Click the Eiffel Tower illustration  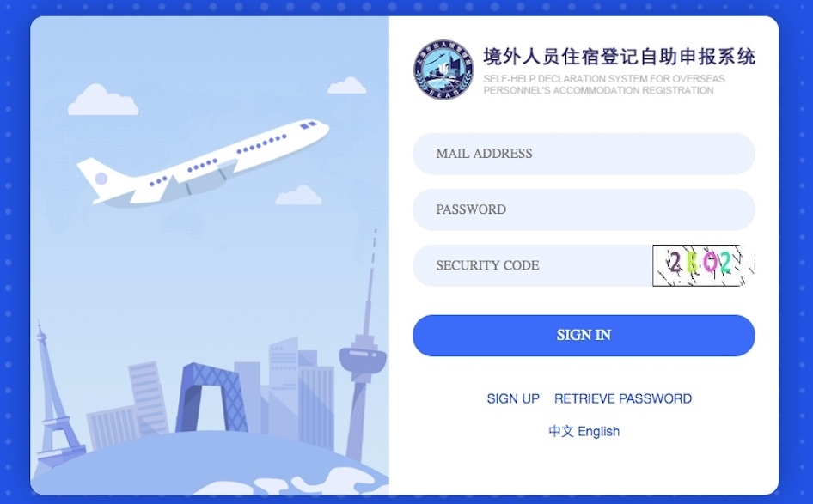pos(53,398)
